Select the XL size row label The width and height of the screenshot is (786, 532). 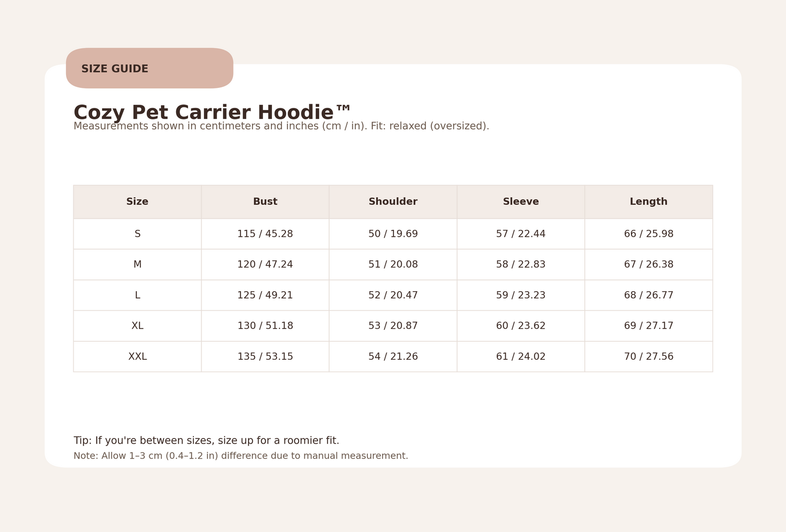point(137,326)
